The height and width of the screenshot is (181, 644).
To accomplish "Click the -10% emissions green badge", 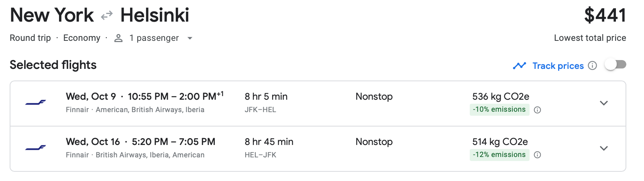I will (499, 110).
